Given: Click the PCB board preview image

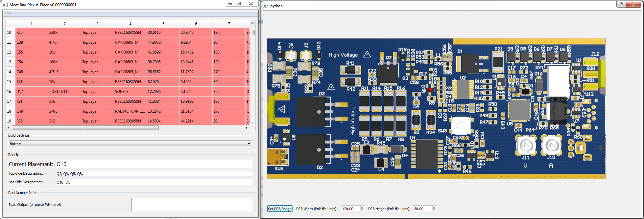Looking at the screenshot, I should click(x=436, y=109).
